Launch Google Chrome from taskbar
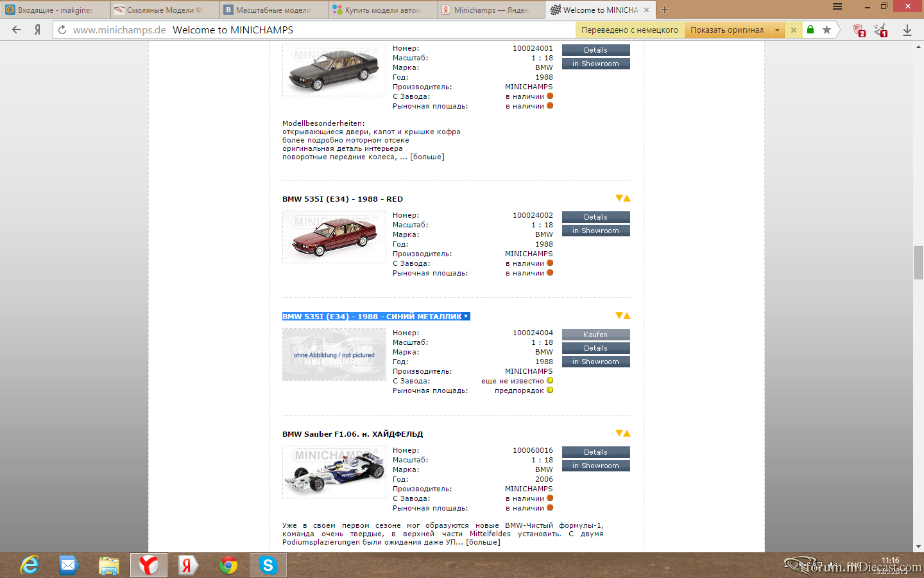 point(228,565)
